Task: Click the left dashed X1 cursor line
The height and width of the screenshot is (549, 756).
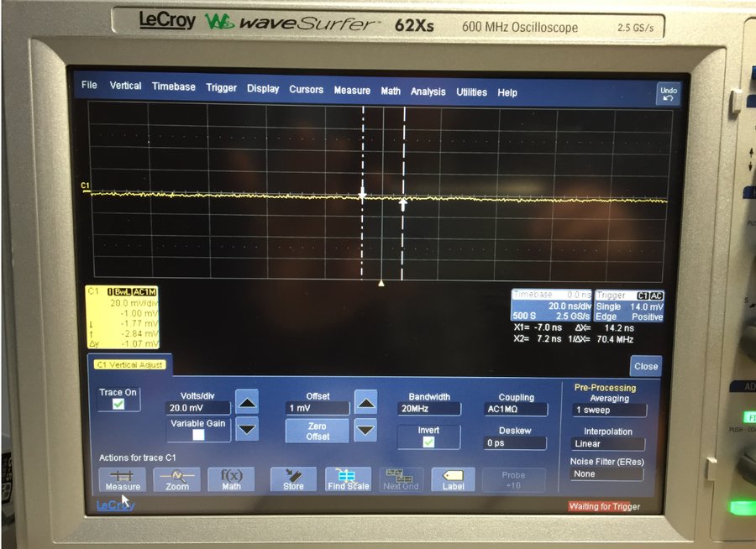Action: pos(363,193)
